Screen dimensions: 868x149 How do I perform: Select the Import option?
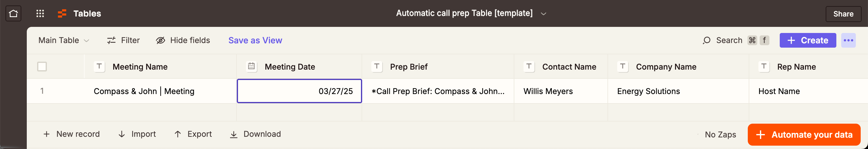pyautogui.click(x=137, y=134)
